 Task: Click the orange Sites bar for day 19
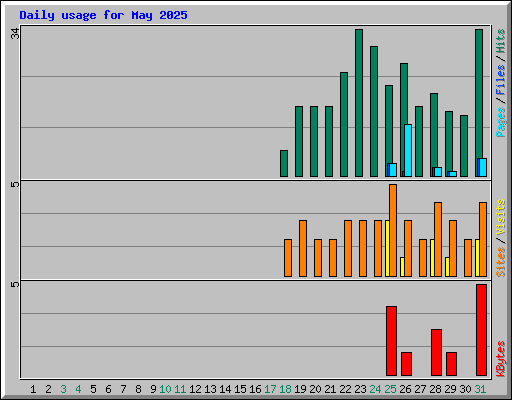303,248
